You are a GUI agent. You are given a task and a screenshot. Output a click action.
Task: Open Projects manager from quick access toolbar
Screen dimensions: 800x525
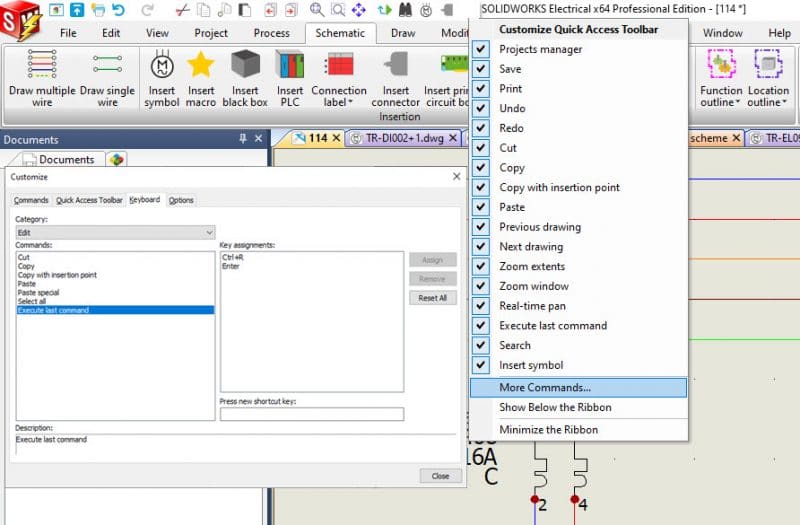pos(56,9)
